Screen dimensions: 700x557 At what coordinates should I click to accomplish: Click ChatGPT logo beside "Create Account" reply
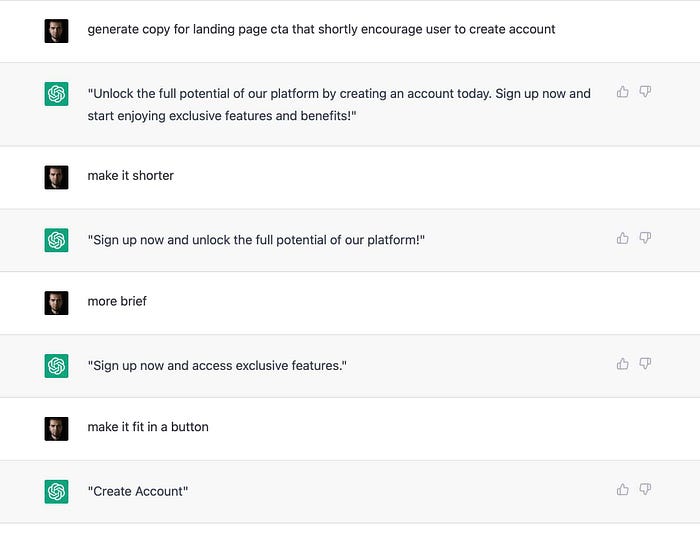(x=56, y=491)
